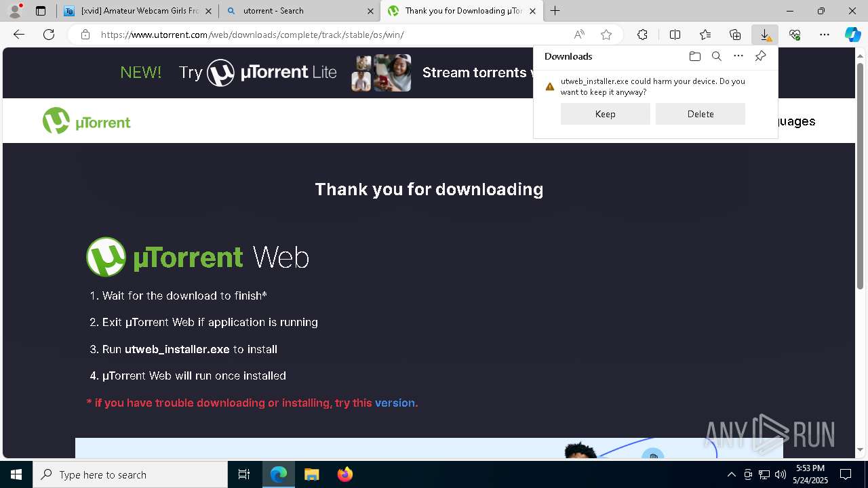Image resolution: width=868 pixels, height=488 pixels.
Task: Toggle Split screen view icon
Action: tap(675, 35)
